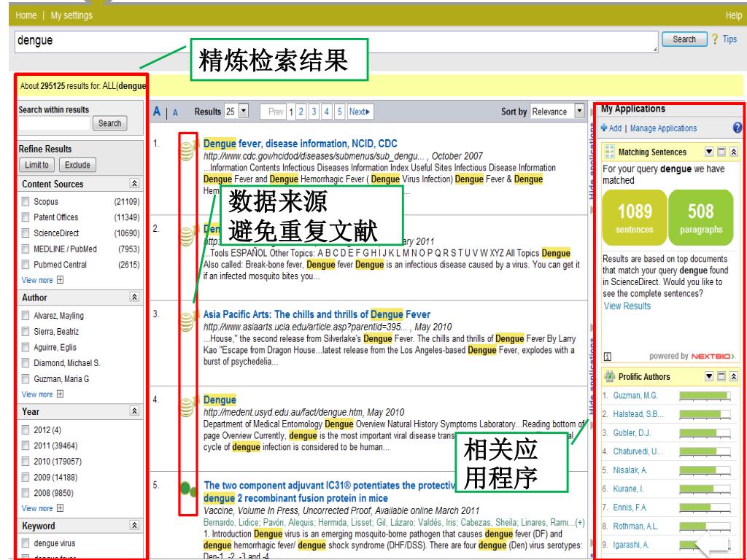The height and width of the screenshot is (560, 747).
Task: Click the main Search button
Action: pos(684,39)
